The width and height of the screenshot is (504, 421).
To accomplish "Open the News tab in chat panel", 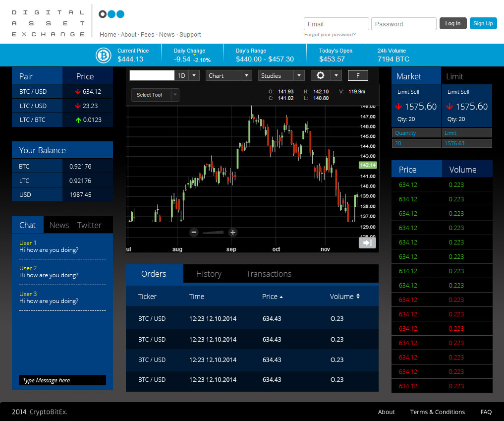I will click(59, 225).
